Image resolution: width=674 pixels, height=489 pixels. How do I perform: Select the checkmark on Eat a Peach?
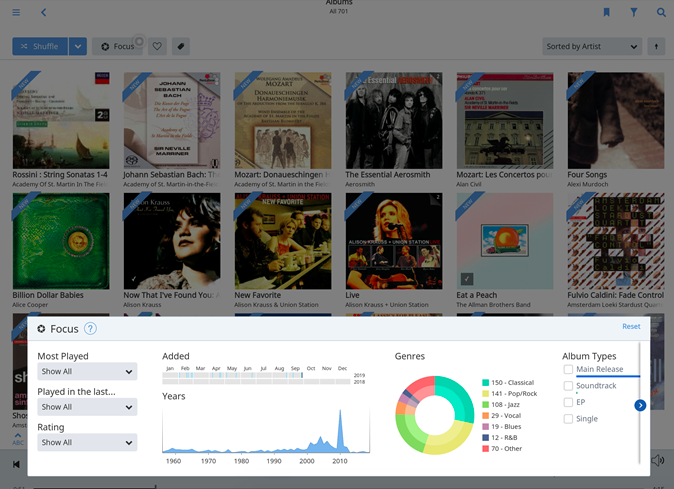coord(467,279)
